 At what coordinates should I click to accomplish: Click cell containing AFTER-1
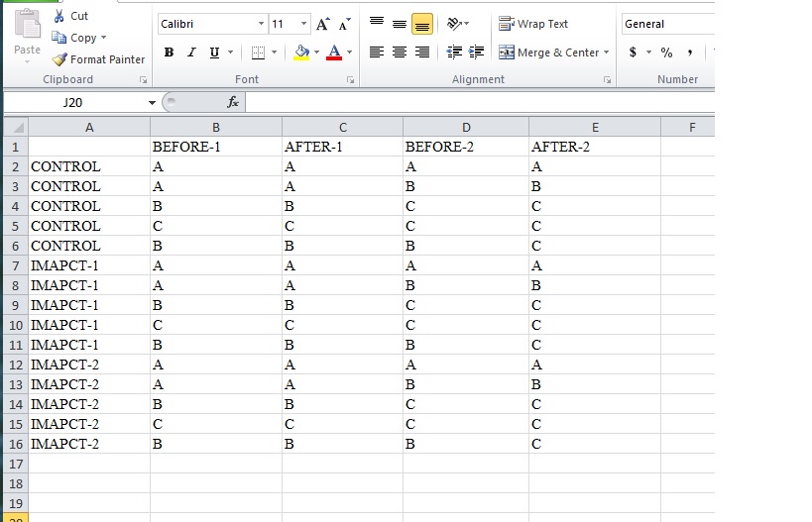[342, 147]
